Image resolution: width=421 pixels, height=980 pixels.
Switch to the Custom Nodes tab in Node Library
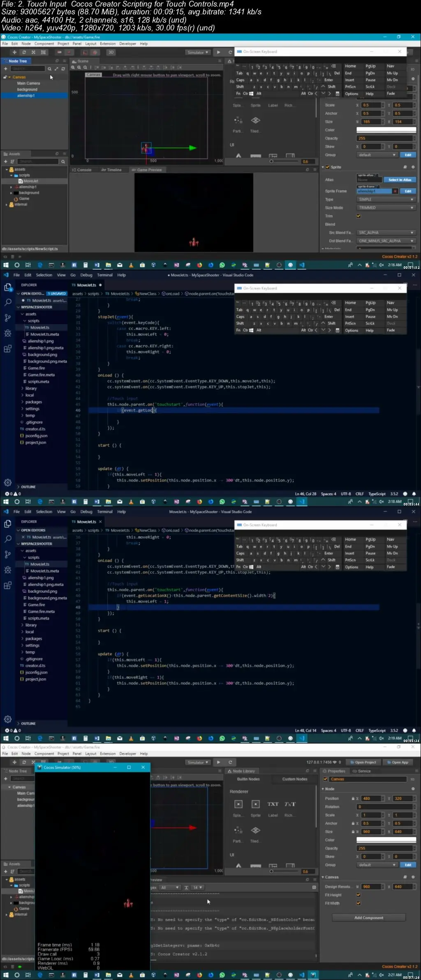pos(295,779)
